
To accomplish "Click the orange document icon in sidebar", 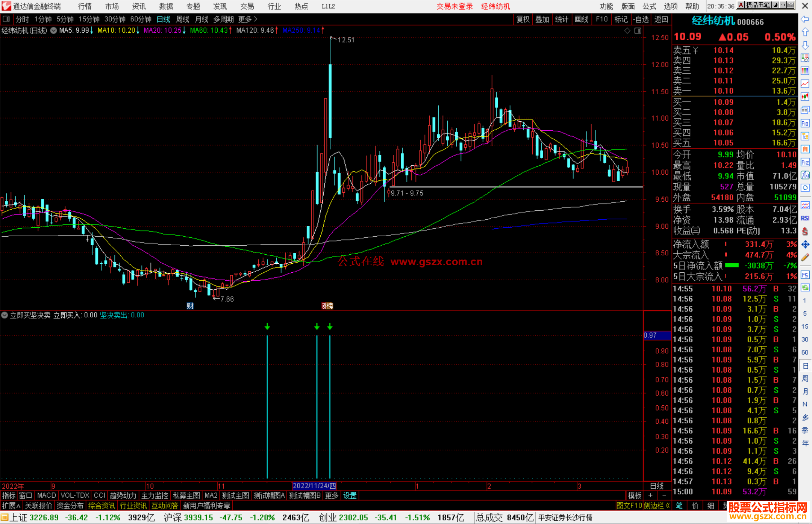I will [805, 149].
